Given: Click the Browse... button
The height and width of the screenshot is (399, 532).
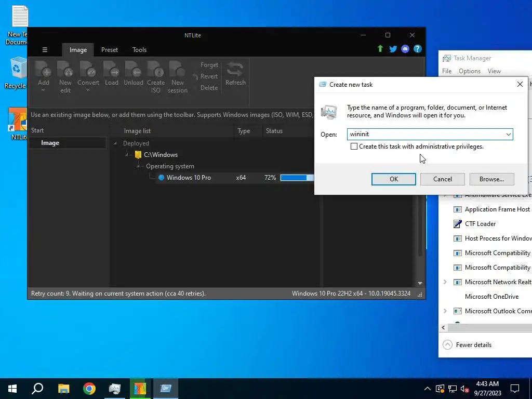Looking at the screenshot, I should (x=491, y=179).
